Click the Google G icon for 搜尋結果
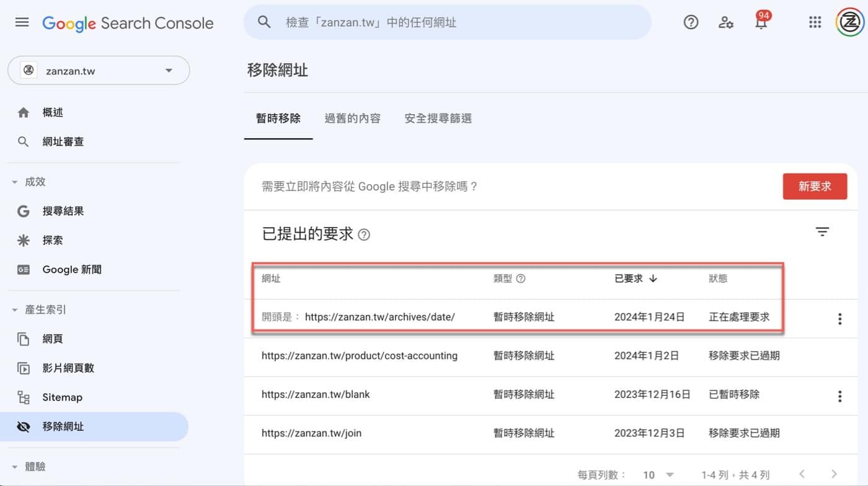 tap(24, 211)
